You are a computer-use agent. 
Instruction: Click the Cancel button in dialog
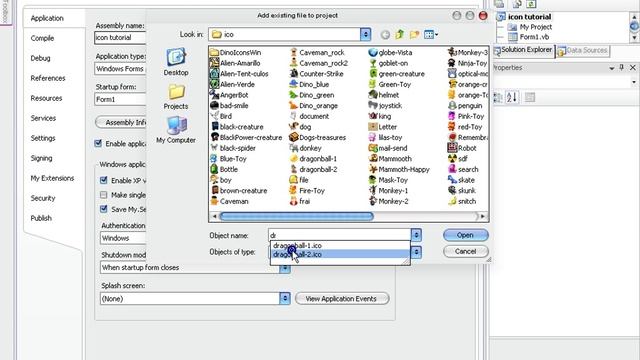tap(465, 251)
